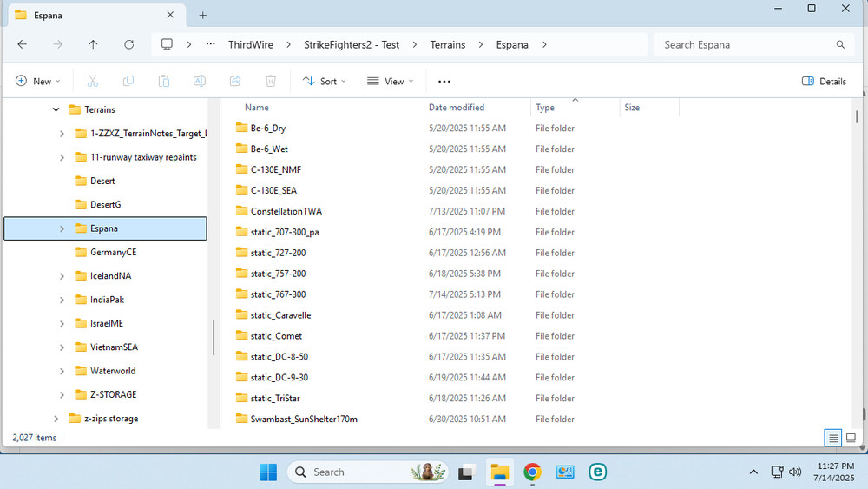Sort by Name column header
This screenshot has height=489, width=868.
pyautogui.click(x=257, y=108)
